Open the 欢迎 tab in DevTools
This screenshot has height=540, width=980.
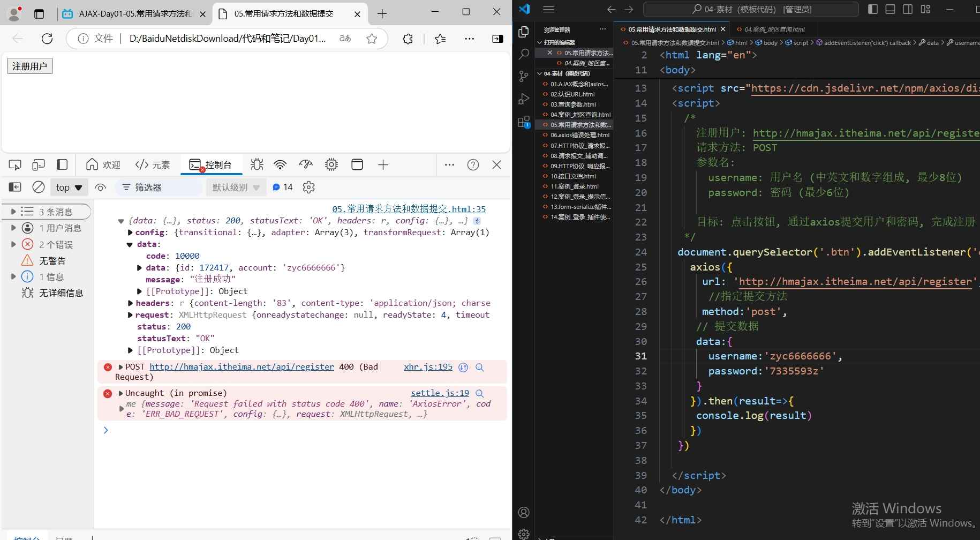103,165
